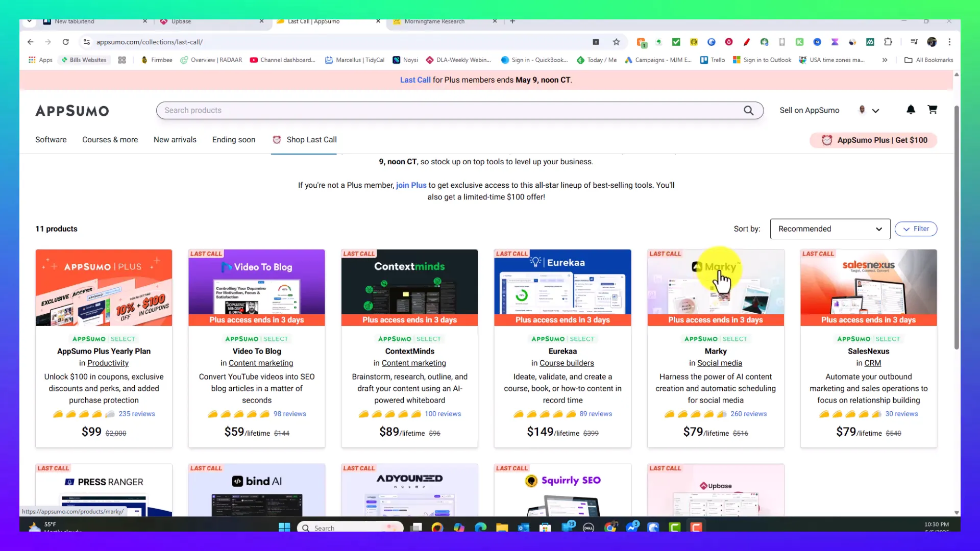
Task: Click the Windows taskbar Search box
Action: (350, 528)
